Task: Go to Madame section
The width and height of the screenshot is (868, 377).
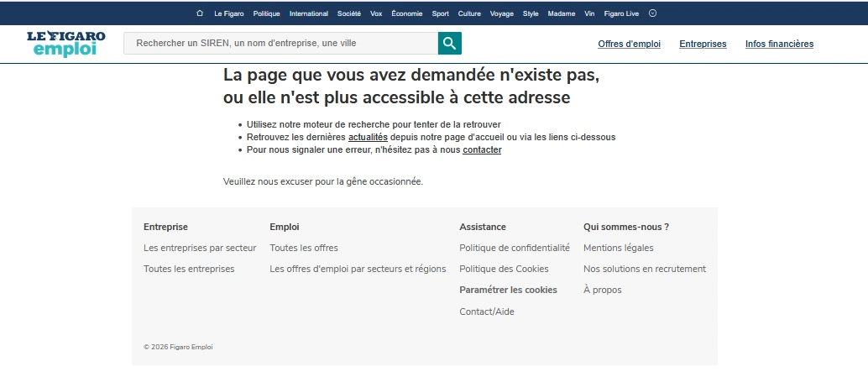Action: [562, 13]
